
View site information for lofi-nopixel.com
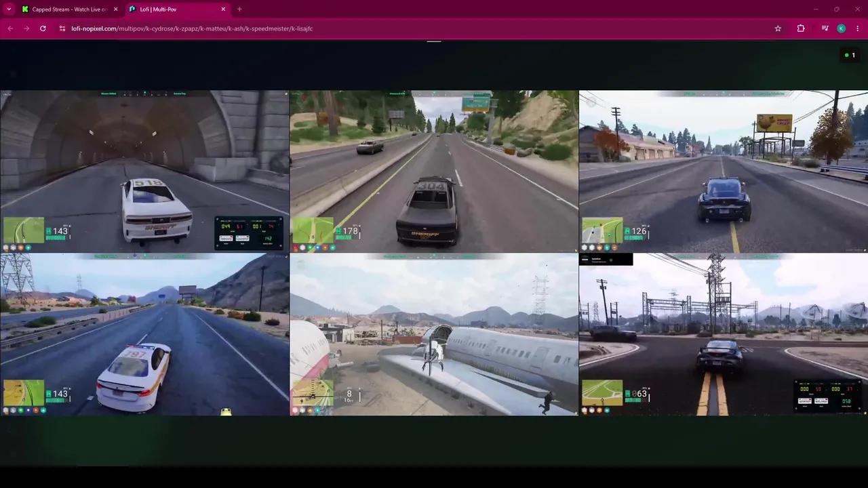[62, 28]
